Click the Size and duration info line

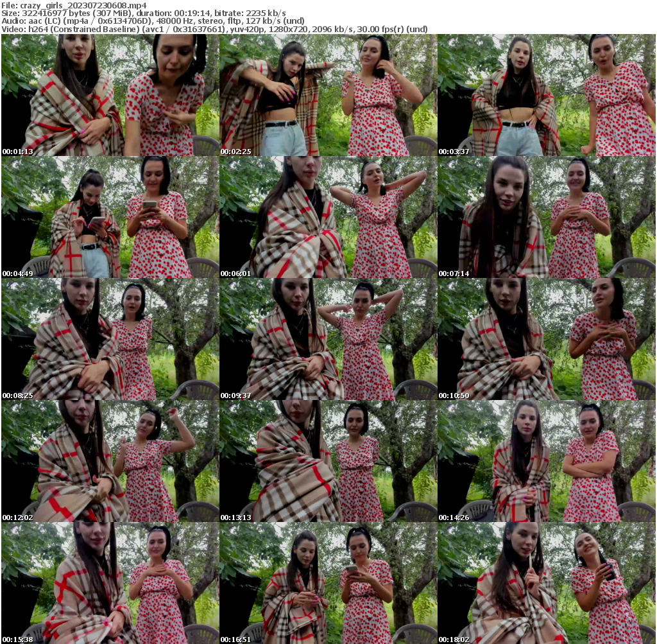point(144,13)
